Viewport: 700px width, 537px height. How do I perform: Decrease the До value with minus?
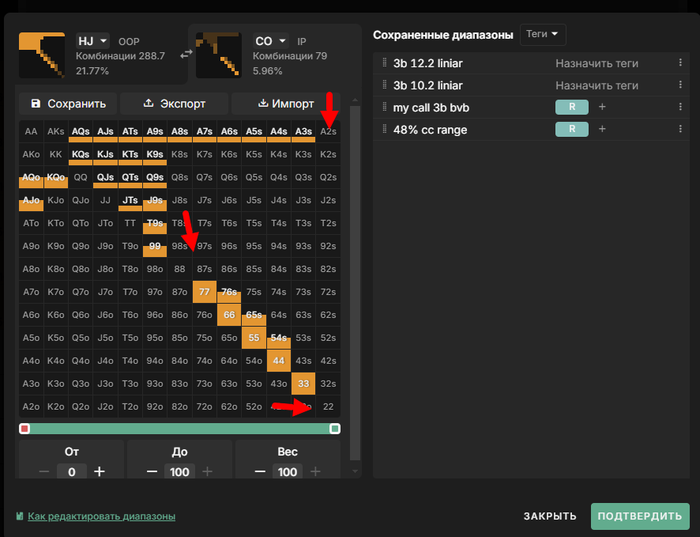(152, 472)
